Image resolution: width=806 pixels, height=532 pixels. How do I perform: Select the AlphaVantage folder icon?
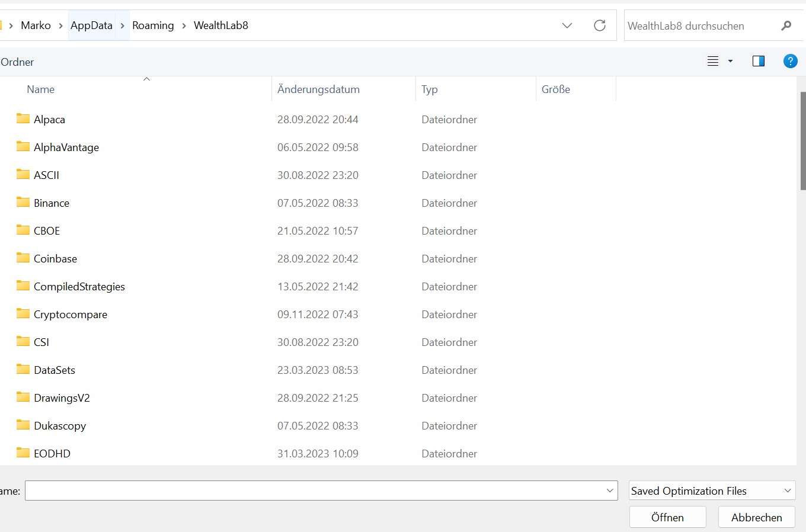click(23, 146)
